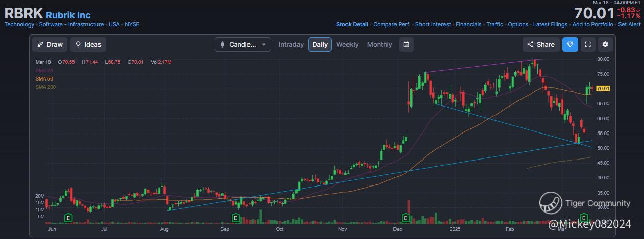
Task: Click the earnings E marker near March
Action: click(583, 218)
